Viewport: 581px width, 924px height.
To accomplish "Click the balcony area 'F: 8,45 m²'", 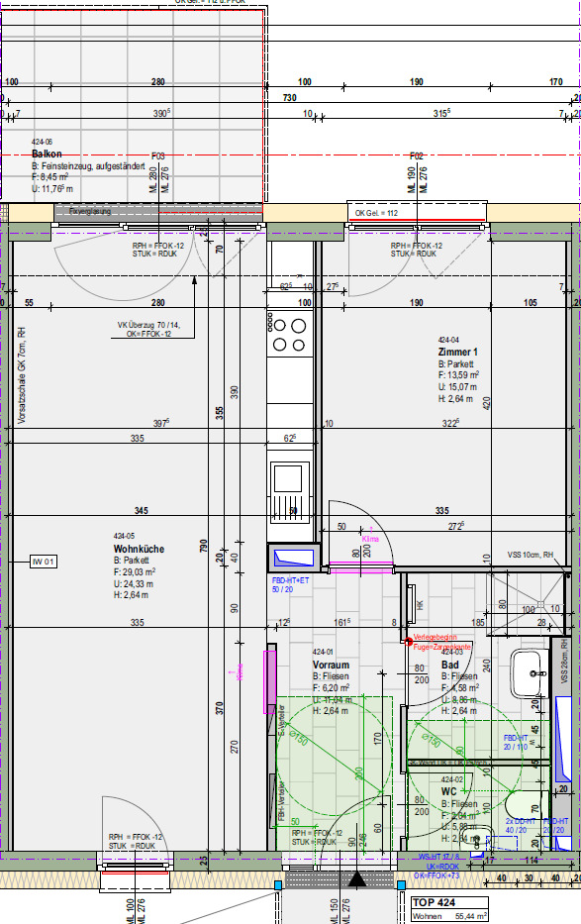I will (x=50, y=177).
